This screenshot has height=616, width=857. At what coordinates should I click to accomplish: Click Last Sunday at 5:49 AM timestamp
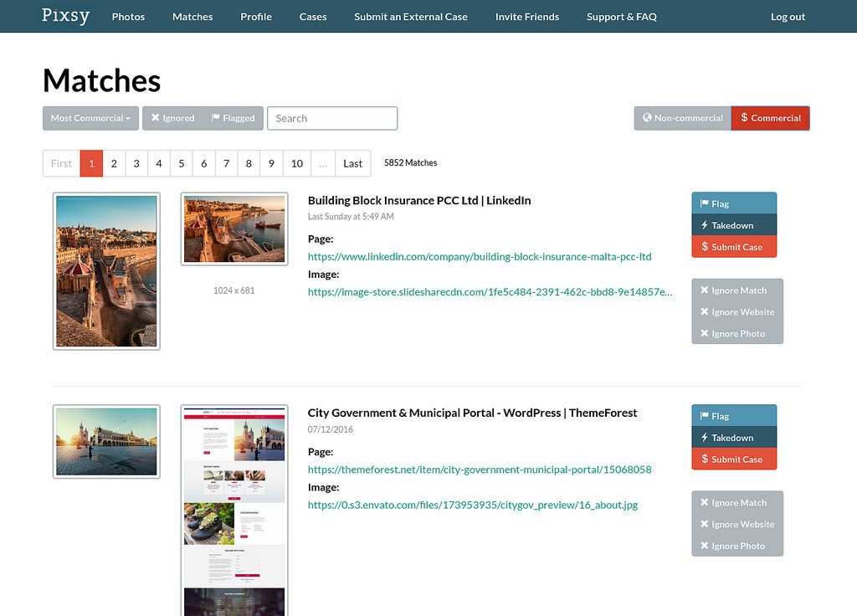(x=351, y=217)
